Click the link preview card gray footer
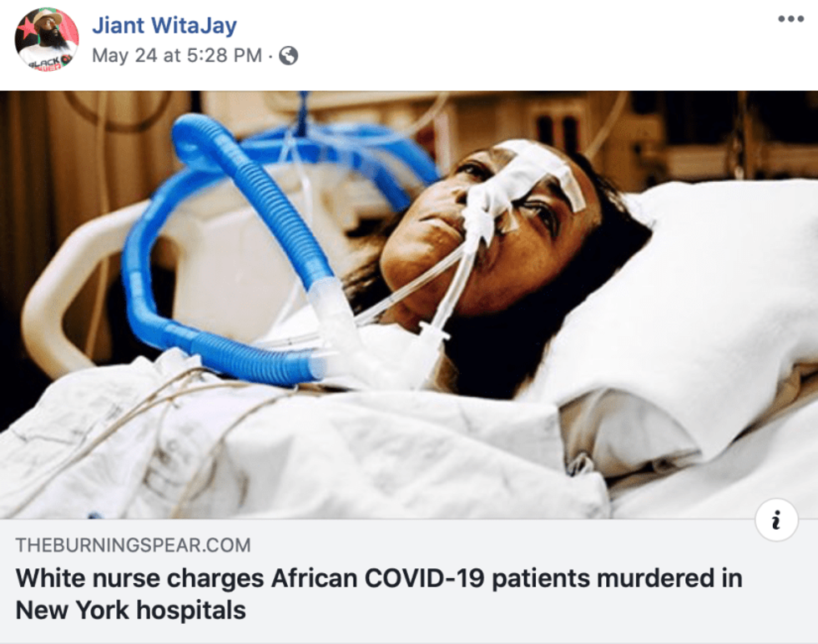Image resolution: width=818 pixels, height=644 pixels. click(409, 581)
